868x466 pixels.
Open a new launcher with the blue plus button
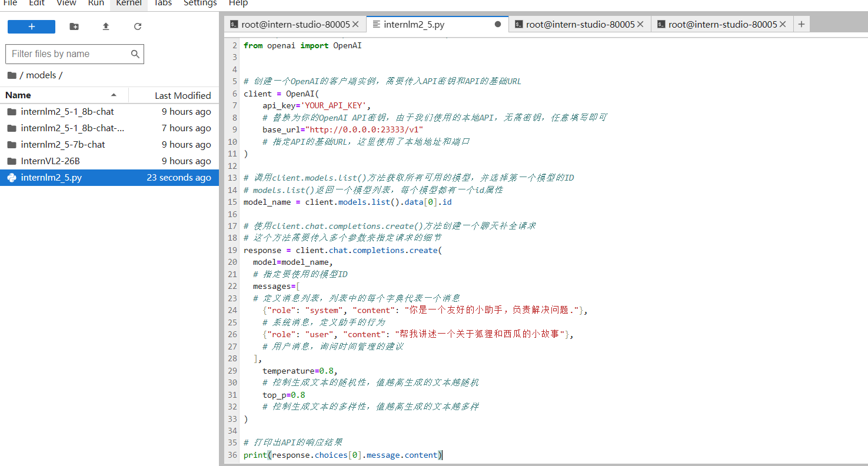31,26
